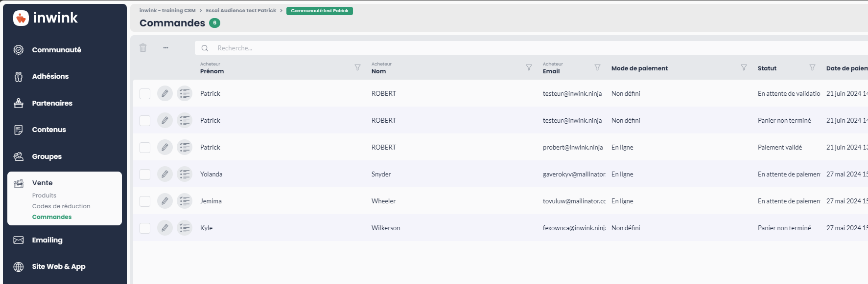Open the Statut column filter
Viewport: 868px width, 284px height.
[x=812, y=67]
